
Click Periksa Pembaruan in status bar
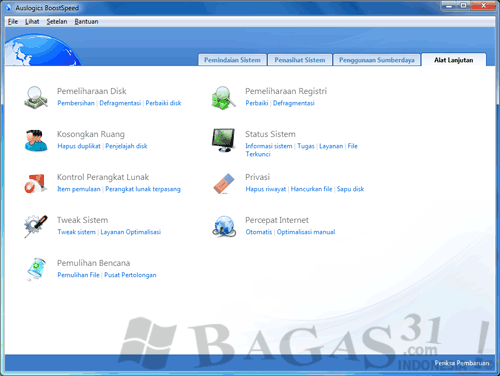click(462, 363)
